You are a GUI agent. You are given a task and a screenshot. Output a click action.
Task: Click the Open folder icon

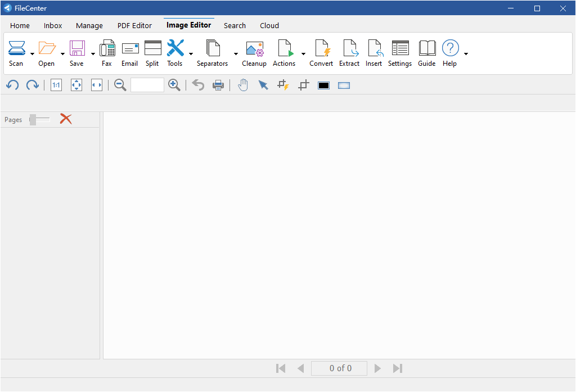coord(47,48)
